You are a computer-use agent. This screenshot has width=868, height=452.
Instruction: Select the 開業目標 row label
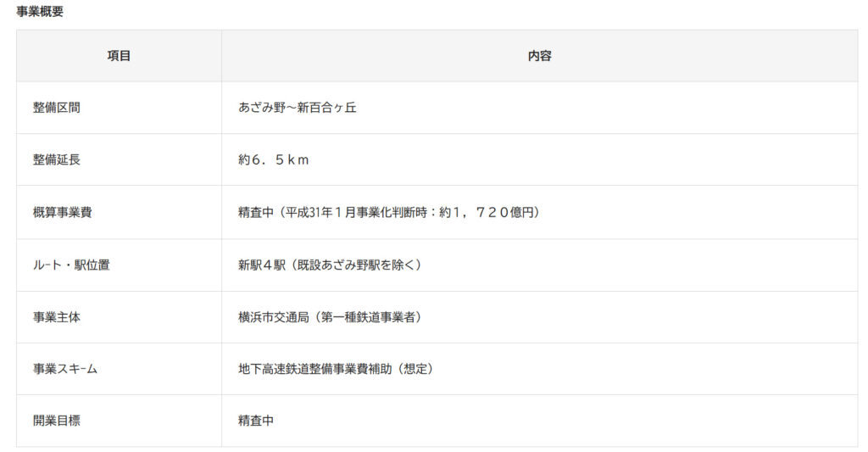tap(57, 421)
